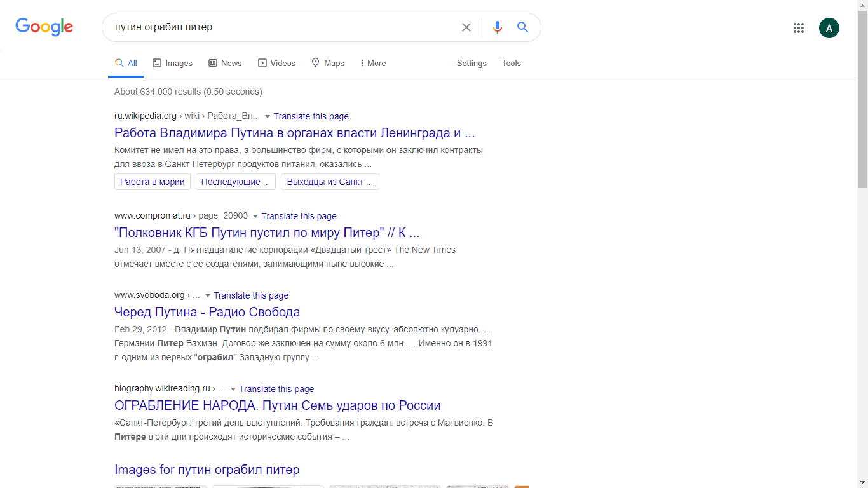Submit search with magnifier icon
The image size is (868, 488).
[522, 27]
